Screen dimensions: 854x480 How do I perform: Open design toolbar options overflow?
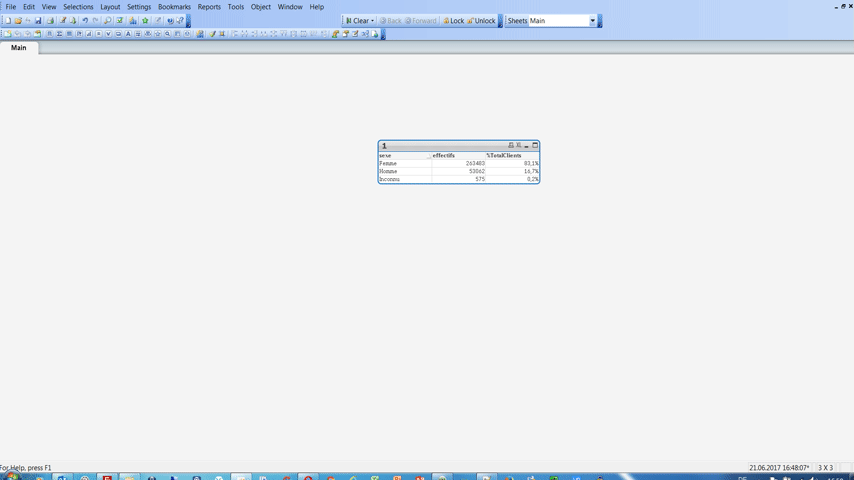pos(383,34)
